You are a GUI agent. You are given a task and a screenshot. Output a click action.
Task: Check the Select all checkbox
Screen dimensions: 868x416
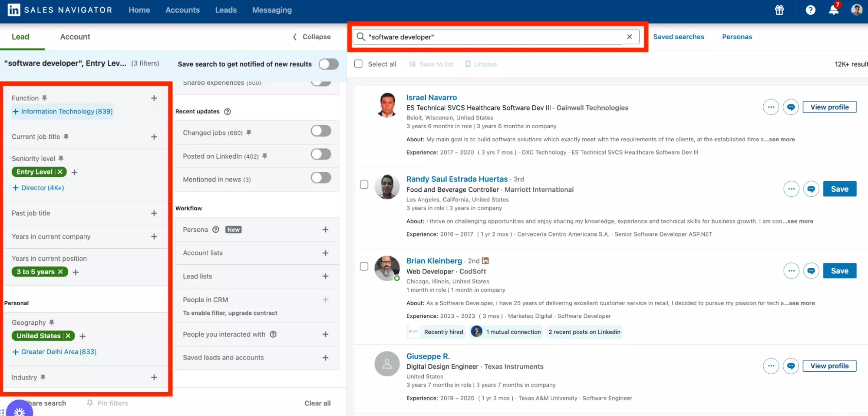coord(358,63)
